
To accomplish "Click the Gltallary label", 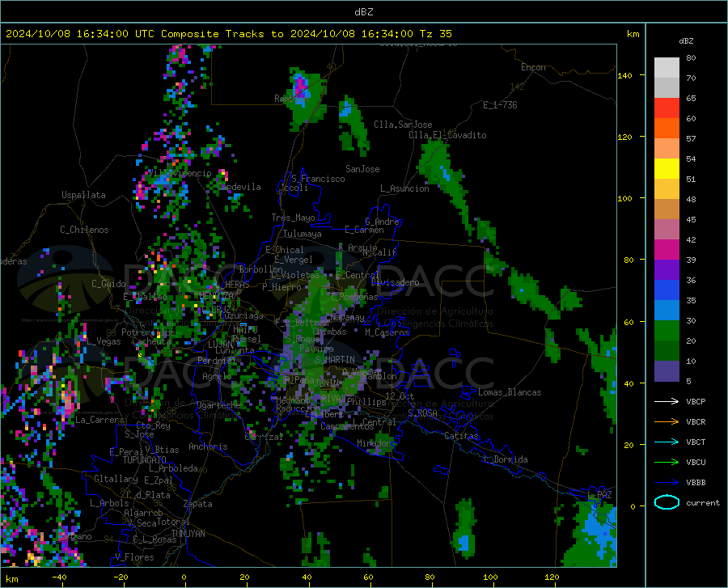I will [116, 479].
